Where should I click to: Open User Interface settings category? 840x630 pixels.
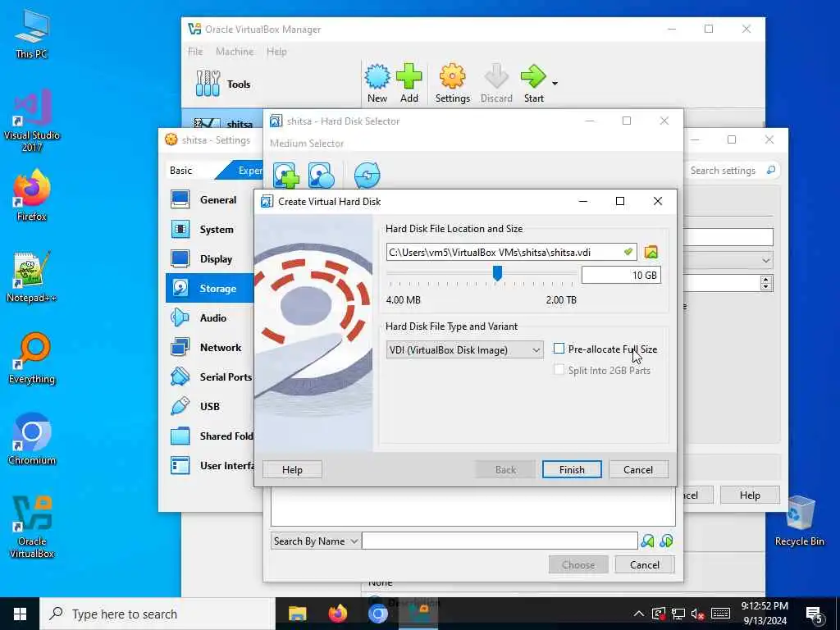(210, 466)
